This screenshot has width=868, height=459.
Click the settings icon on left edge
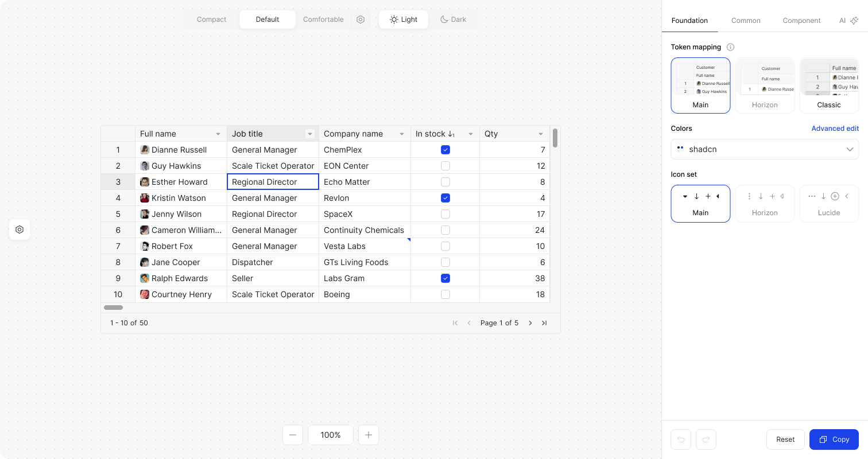(x=20, y=229)
